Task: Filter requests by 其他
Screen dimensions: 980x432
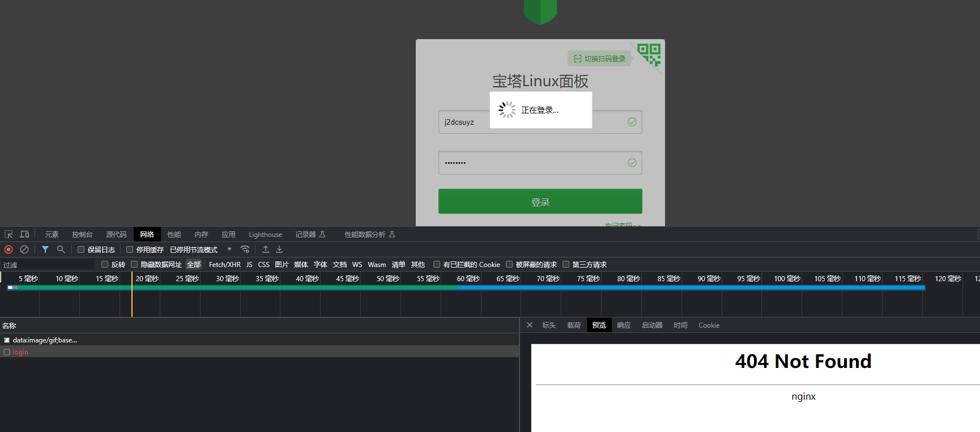Action: [418, 264]
